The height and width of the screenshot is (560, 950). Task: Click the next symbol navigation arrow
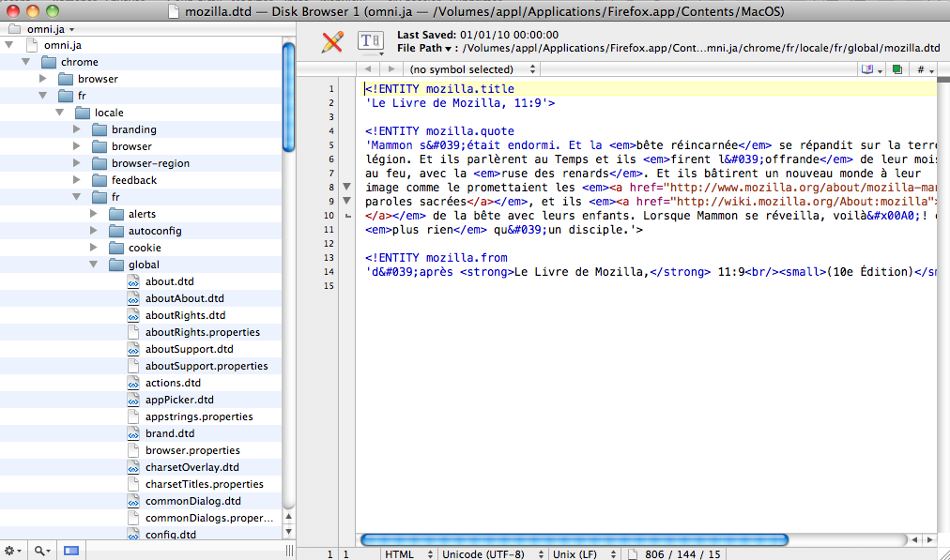pyautogui.click(x=391, y=69)
